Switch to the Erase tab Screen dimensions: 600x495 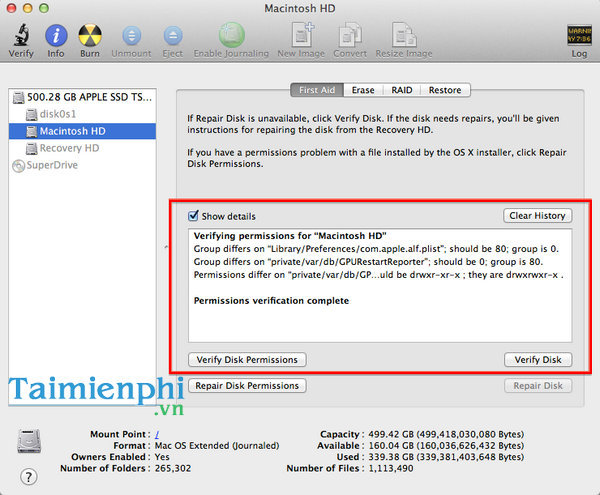coord(363,90)
